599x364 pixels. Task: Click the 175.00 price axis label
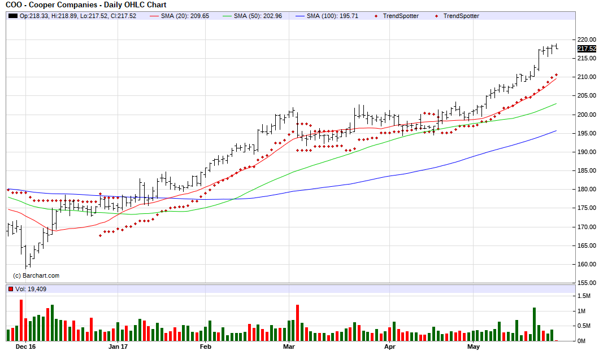587,208
